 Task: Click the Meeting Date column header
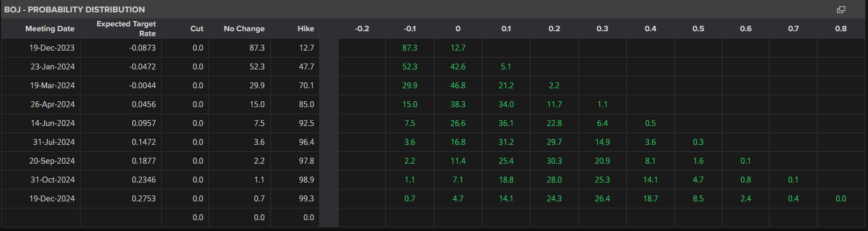[x=50, y=29]
